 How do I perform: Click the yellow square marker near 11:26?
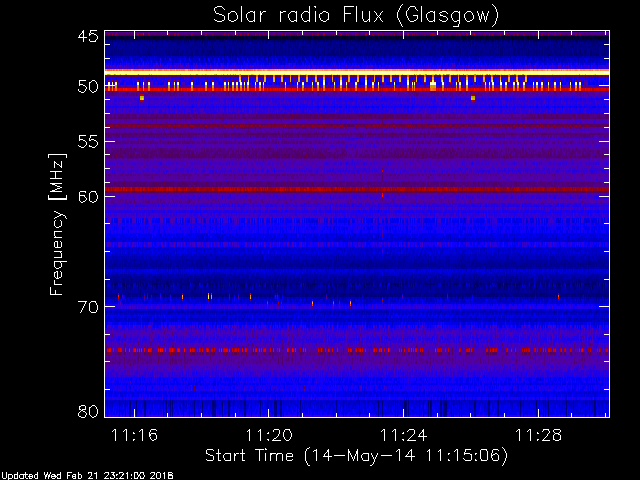[473, 98]
